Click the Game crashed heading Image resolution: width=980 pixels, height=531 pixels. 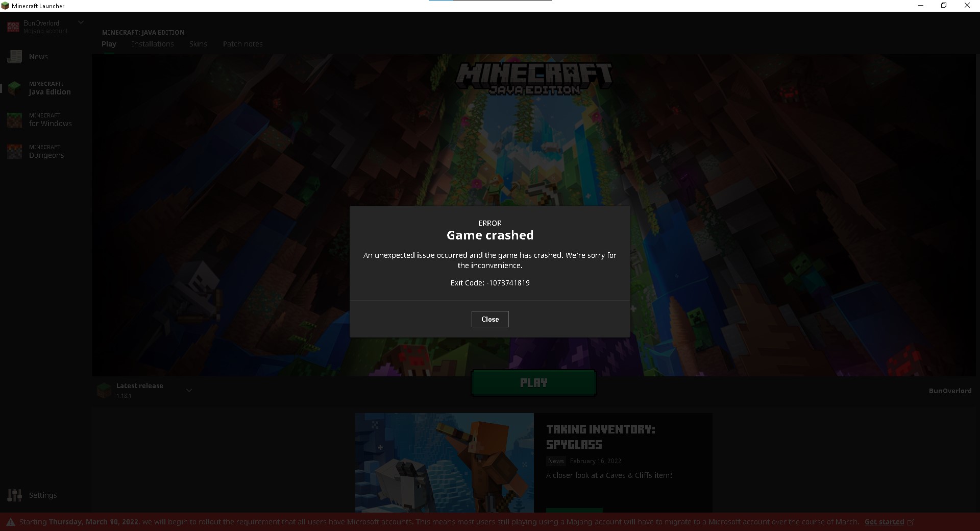point(490,235)
